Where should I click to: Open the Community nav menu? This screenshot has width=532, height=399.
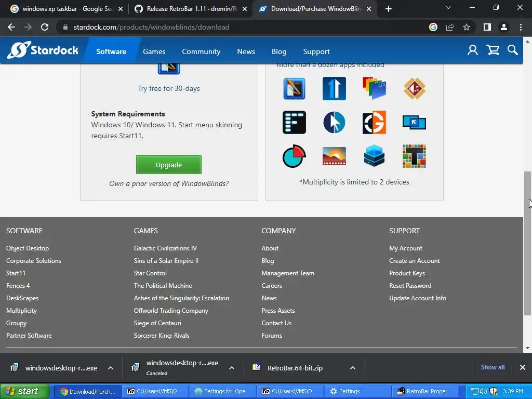[201, 51]
